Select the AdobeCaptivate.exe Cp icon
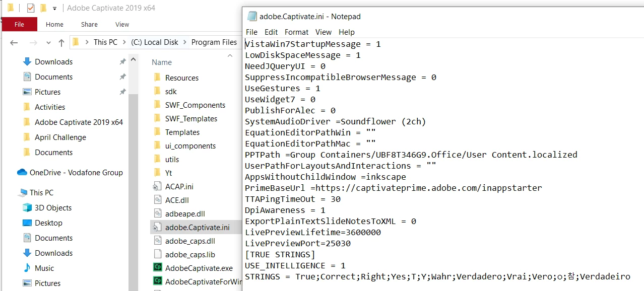Image resolution: width=644 pixels, height=291 pixels. 157,268
